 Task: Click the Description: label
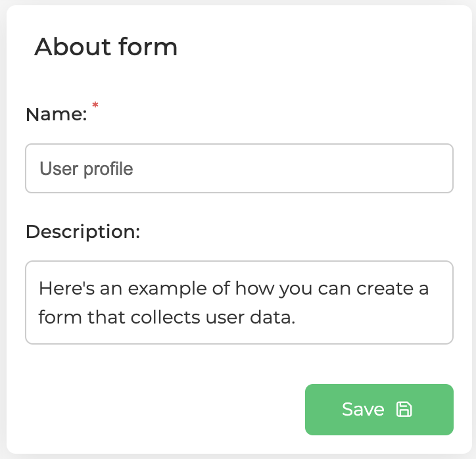coord(83,232)
